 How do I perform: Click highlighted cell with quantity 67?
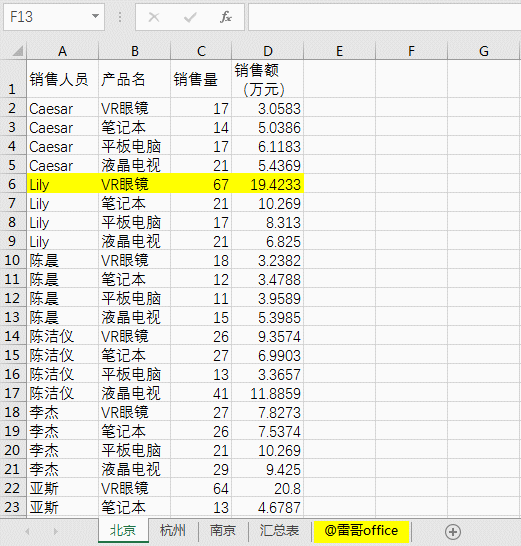[x=201, y=184]
